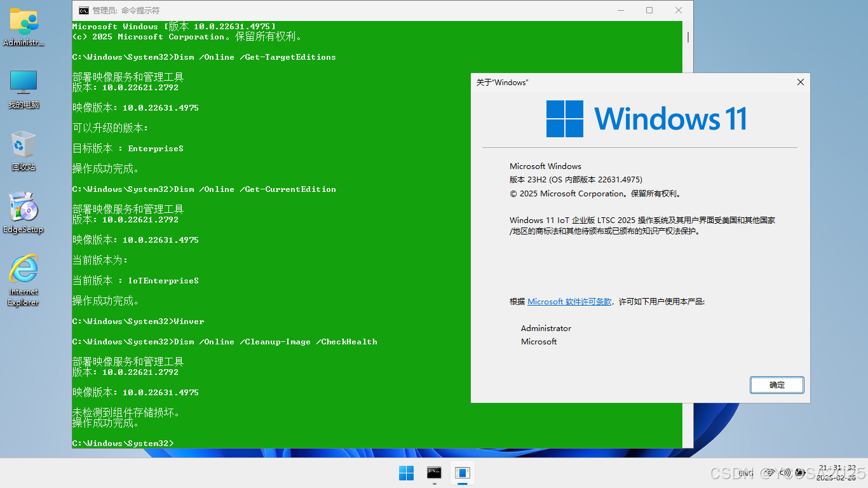Open the volume tray icon
This screenshot has height=488, width=868.
coord(785,473)
